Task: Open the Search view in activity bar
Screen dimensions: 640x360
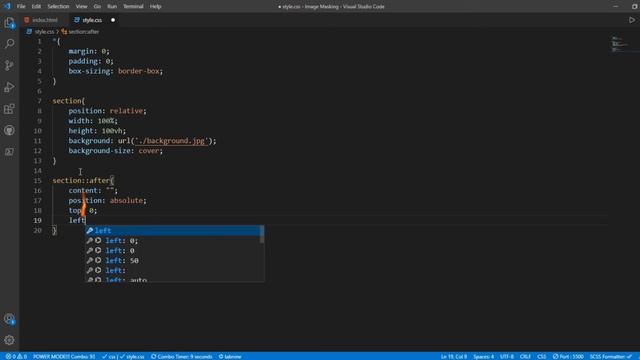Action: [9, 44]
